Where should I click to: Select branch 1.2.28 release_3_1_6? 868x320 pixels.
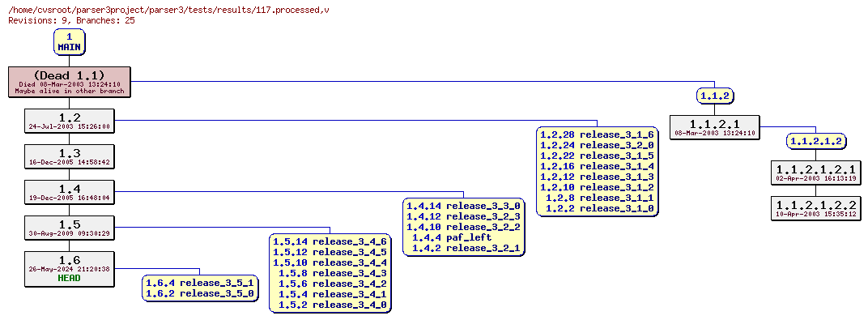[x=597, y=134]
